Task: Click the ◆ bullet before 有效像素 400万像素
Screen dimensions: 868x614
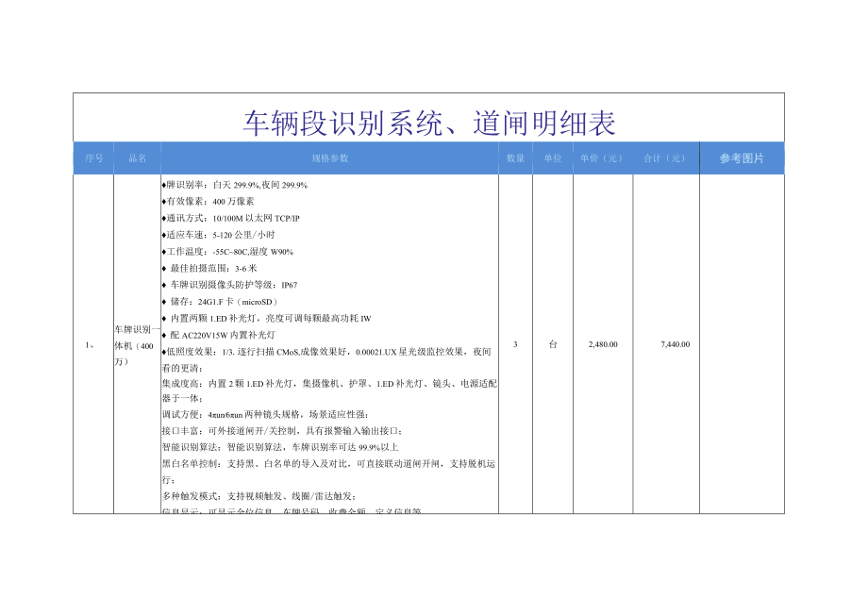Action: 162,202
